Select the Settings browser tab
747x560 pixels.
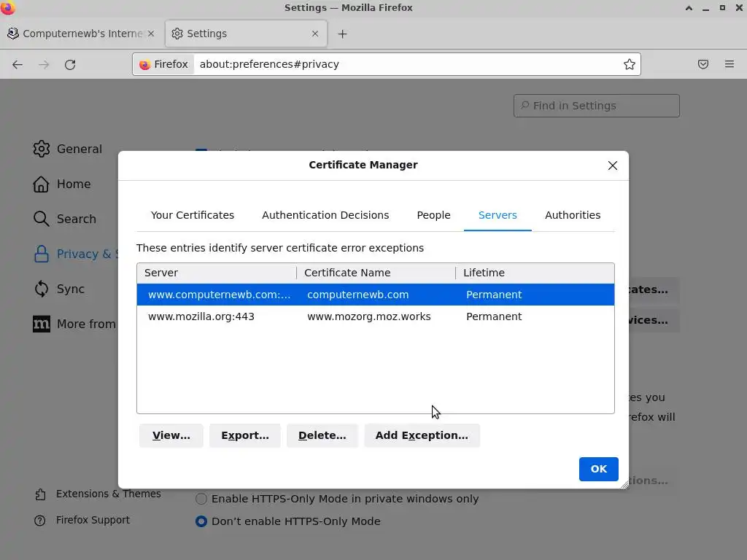pos(246,34)
